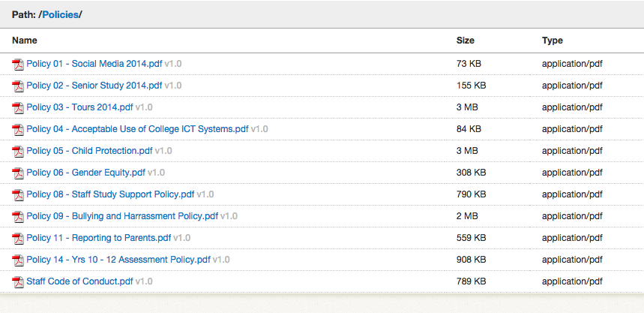The width and height of the screenshot is (644, 313).
Task: Click PDF icon beside Policy 06 Gender Equity
Action: pos(18,173)
